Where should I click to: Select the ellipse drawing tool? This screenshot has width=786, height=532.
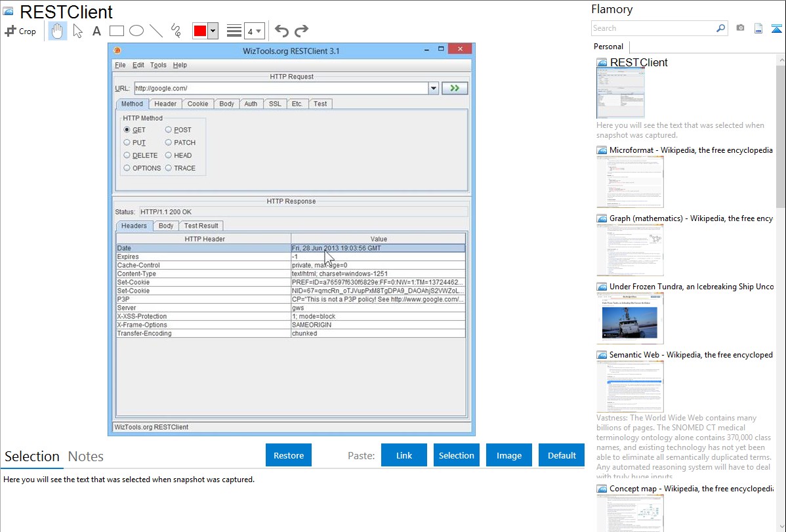pos(136,31)
